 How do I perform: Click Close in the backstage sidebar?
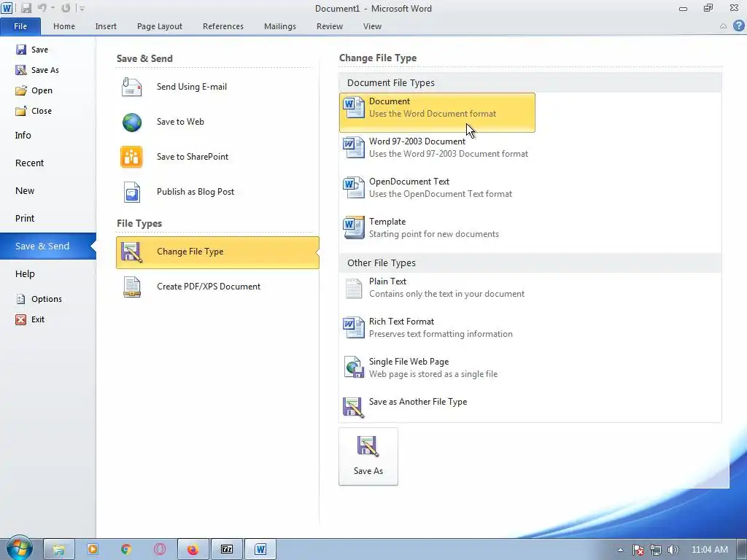pos(34,111)
